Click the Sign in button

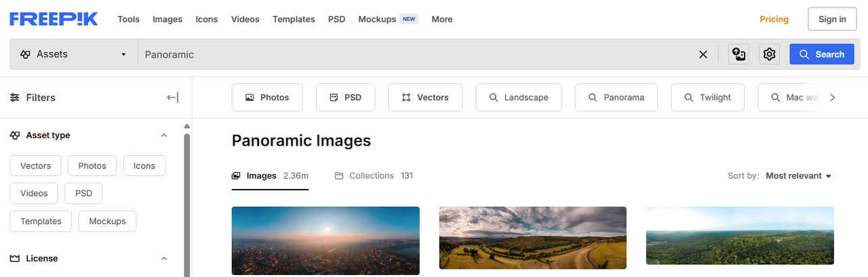pos(832,19)
